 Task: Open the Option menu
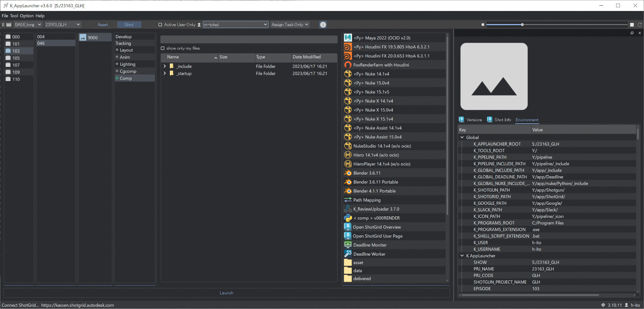pyautogui.click(x=27, y=16)
